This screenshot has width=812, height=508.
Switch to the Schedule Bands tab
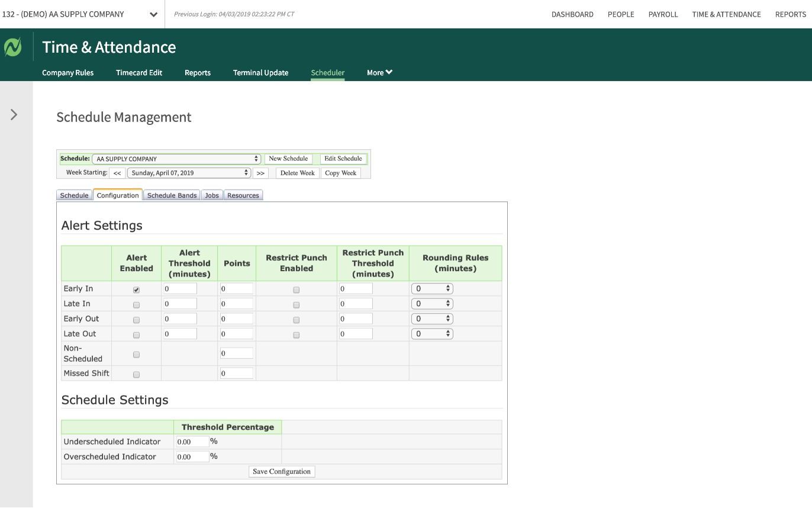(172, 195)
